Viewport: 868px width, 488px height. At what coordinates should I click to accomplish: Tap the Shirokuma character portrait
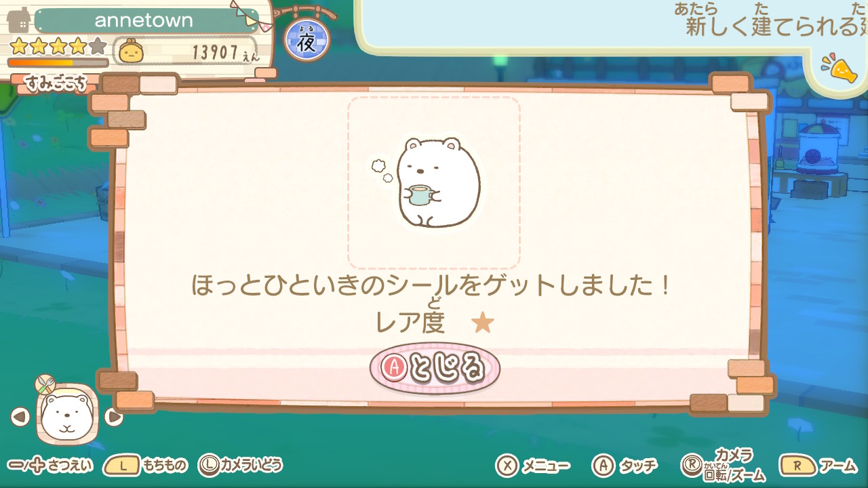[x=67, y=415]
